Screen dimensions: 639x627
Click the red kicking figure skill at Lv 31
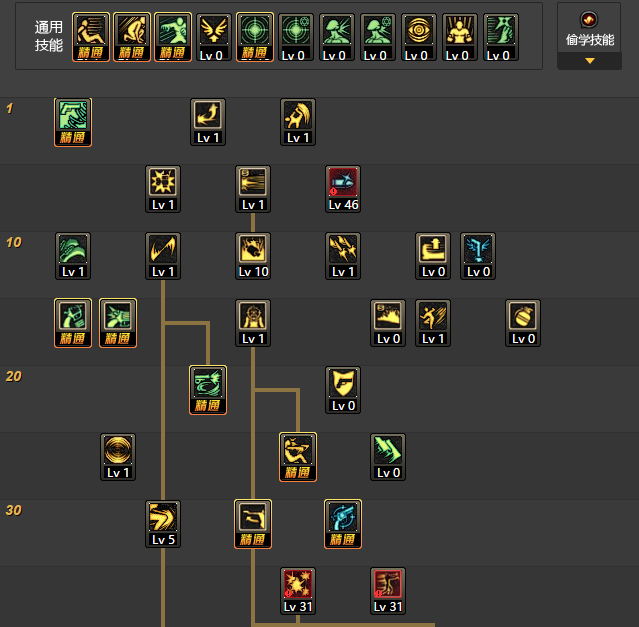pyautogui.click(x=388, y=591)
